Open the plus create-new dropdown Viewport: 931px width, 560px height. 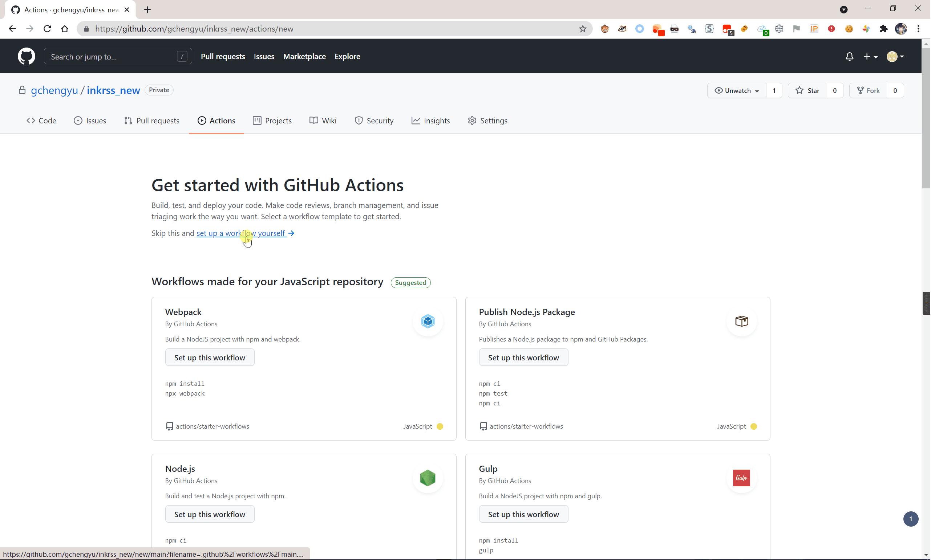click(x=871, y=57)
